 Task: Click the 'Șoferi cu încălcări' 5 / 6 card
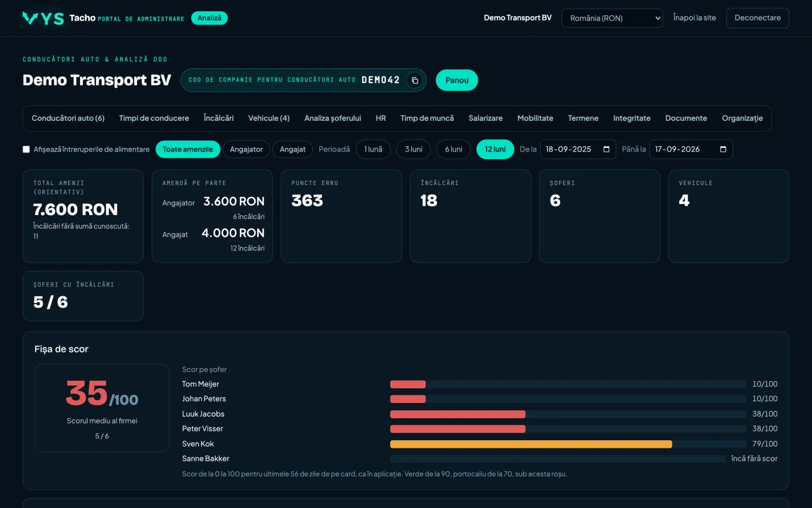(x=83, y=296)
